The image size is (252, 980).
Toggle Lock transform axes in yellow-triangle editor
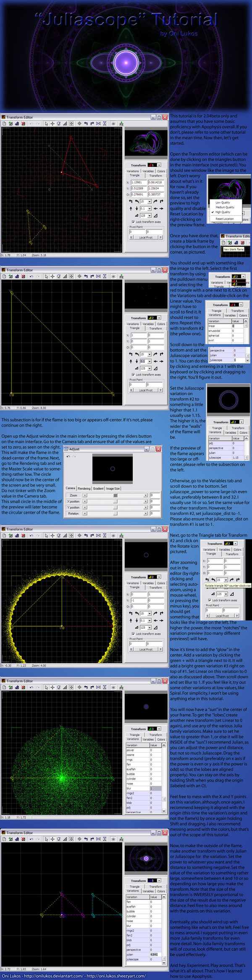[x=133, y=374]
